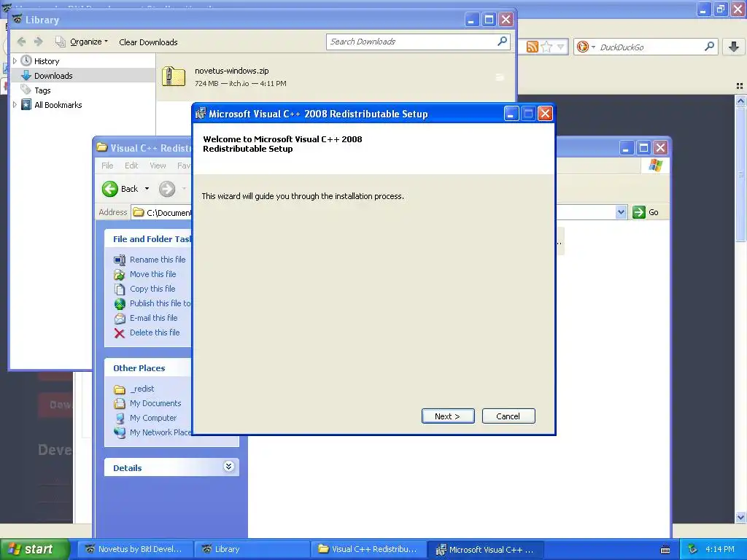Open the File menu in Explorer
The width and height of the screenshot is (747, 560).
(107, 166)
